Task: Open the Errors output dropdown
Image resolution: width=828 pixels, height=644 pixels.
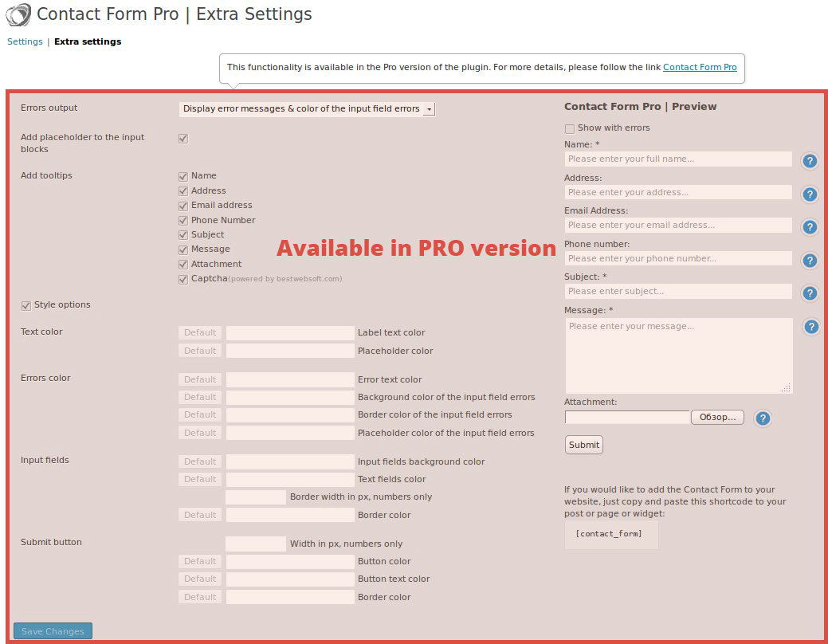Action: [x=307, y=109]
